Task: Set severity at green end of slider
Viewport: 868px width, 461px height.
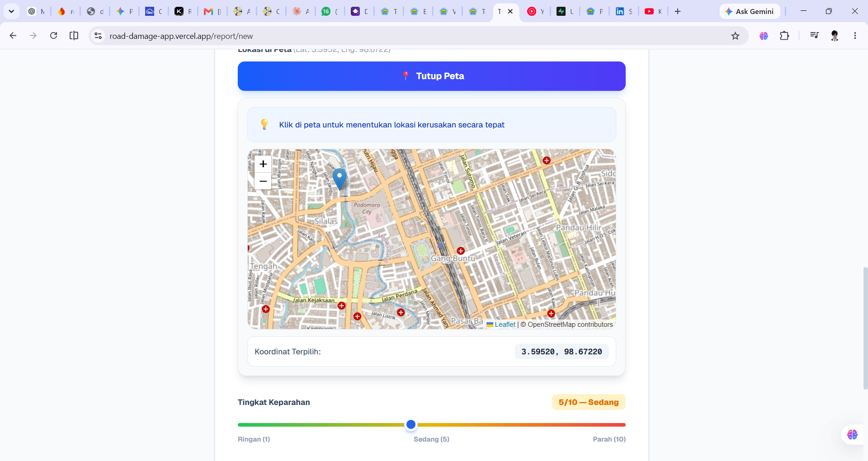Action: 240,425
